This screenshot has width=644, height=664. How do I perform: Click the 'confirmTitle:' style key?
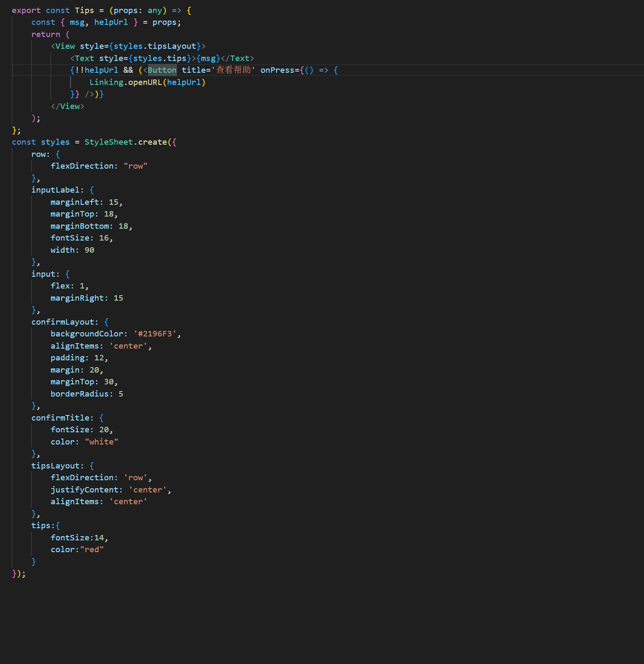tap(62, 418)
